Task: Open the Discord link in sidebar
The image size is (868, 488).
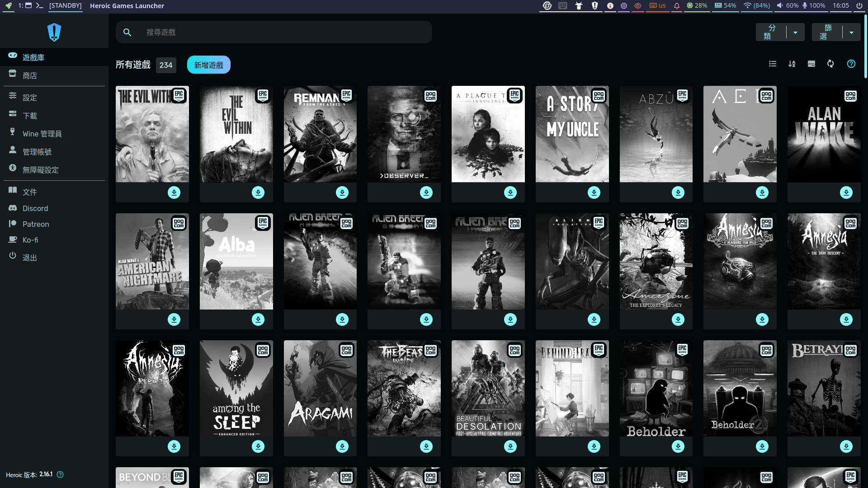Action: tap(54, 208)
